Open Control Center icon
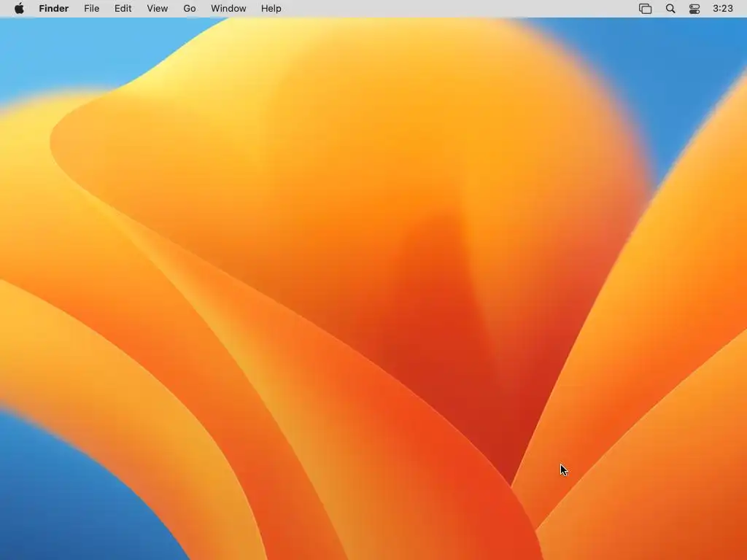The image size is (747, 560). pyautogui.click(x=694, y=9)
